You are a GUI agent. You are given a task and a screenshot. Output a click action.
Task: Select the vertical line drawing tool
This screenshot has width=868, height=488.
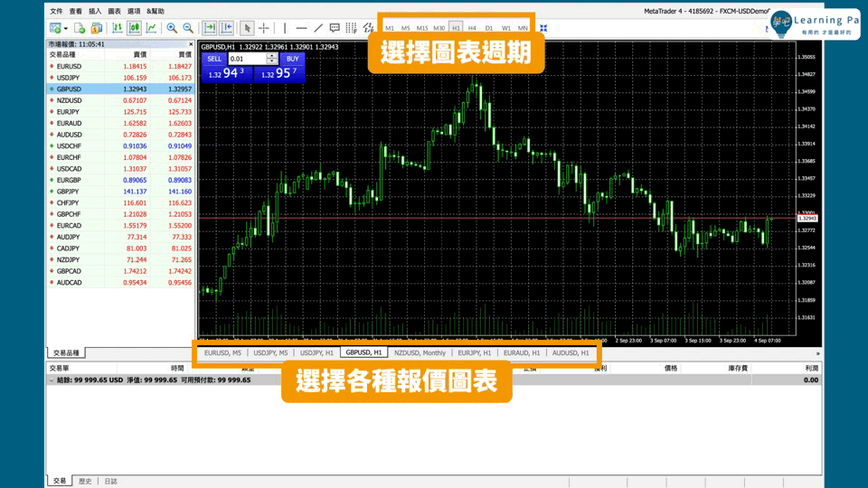click(x=285, y=28)
